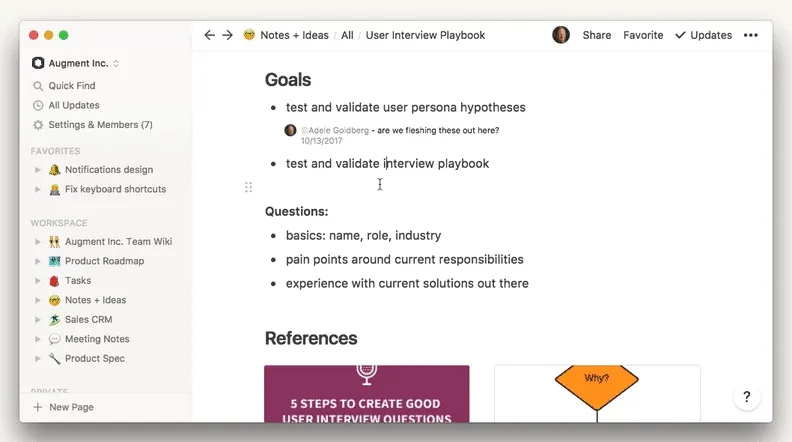Image resolution: width=792 pixels, height=442 pixels.
Task: Click the Favorite button
Action: [x=643, y=35]
